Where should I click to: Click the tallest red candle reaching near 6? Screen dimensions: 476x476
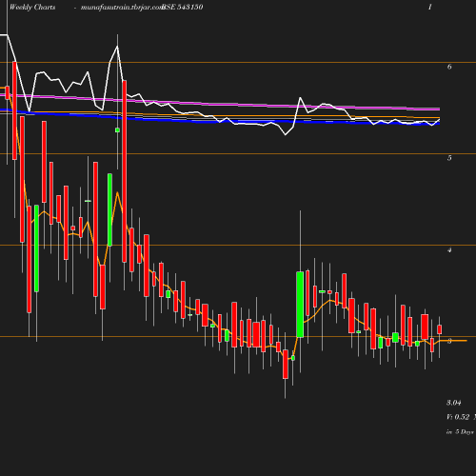tap(125, 171)
